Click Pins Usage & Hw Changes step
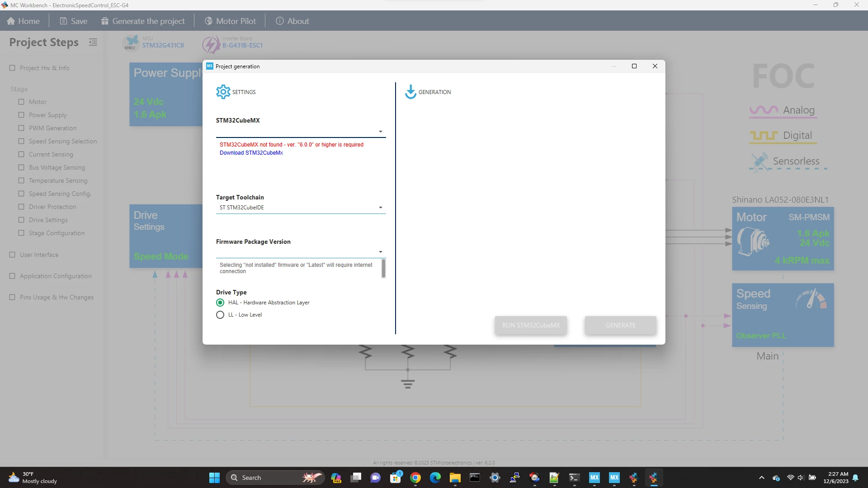This screenshot has width=868, height=488. tap(57, 297)
